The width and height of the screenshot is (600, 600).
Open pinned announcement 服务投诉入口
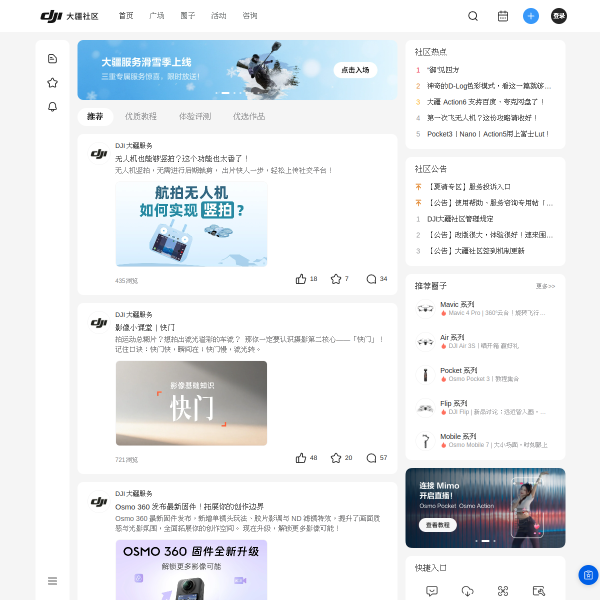[x=469, y=187]
